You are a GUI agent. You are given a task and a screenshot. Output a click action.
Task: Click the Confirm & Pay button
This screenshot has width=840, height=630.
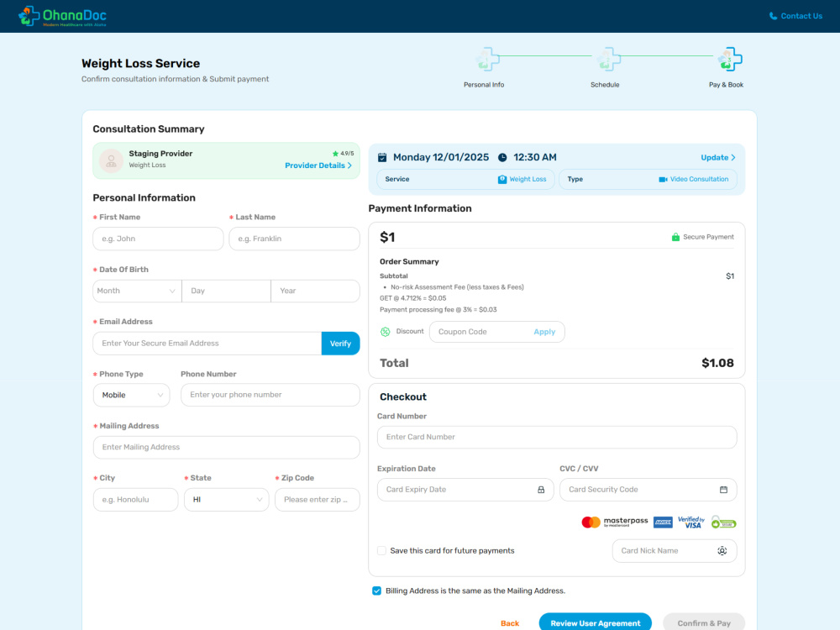[x=704, y=622]
